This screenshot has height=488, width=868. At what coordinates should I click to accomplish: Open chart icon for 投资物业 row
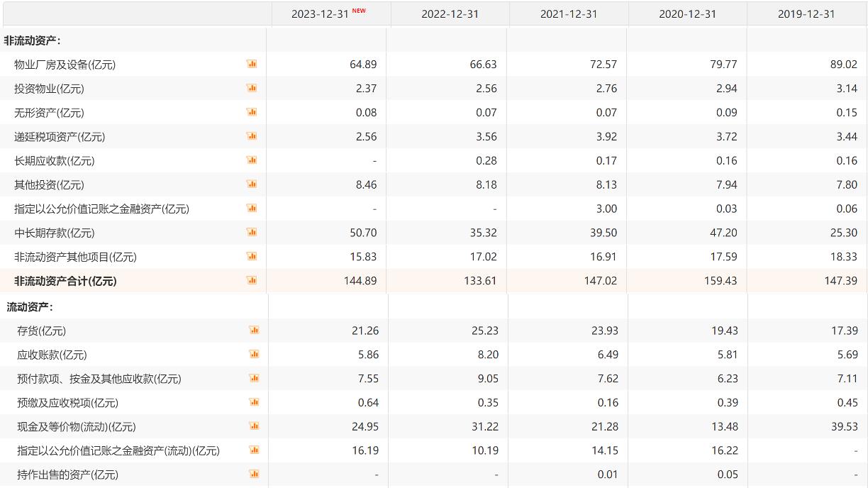(252, 88)
